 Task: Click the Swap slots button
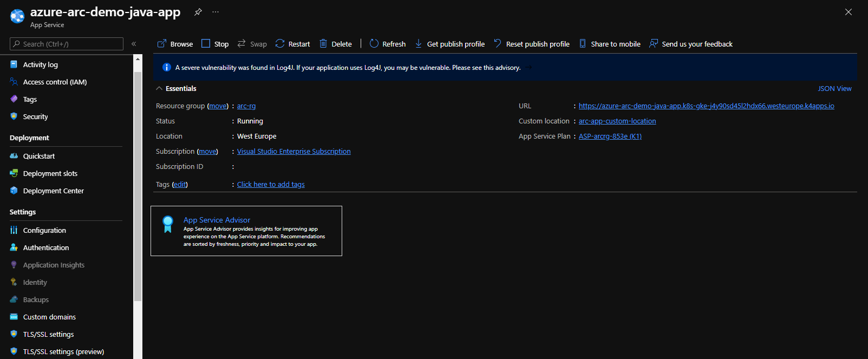coord(252,44)
